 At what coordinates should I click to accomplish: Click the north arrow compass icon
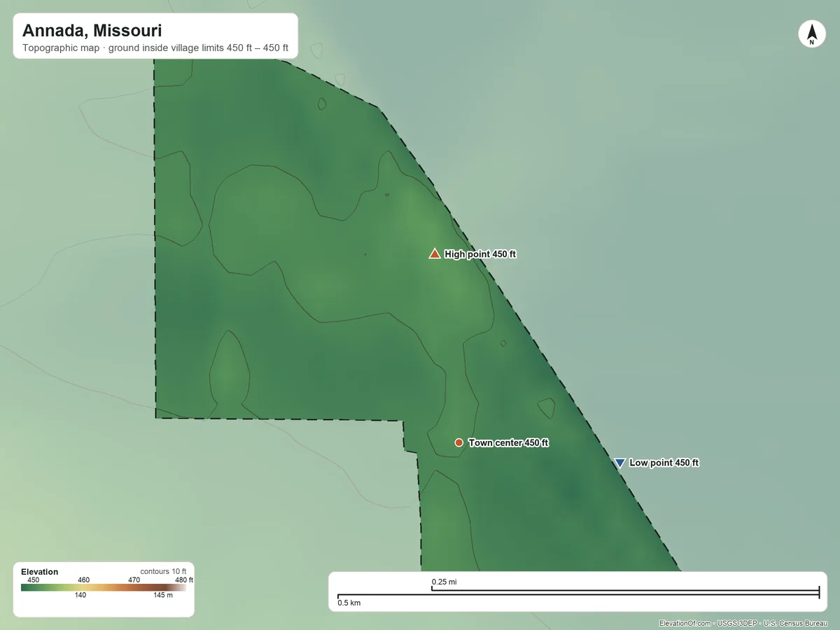[812, 34]
